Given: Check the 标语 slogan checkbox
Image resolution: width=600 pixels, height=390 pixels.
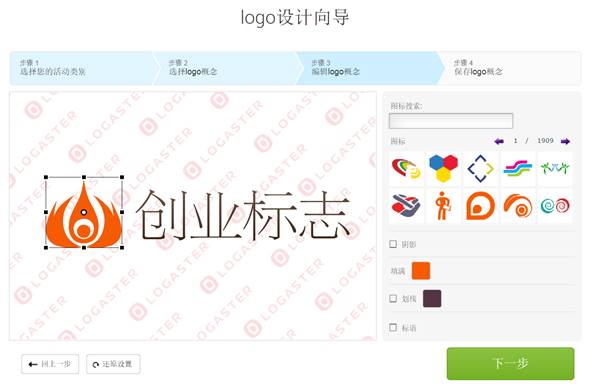Looking at the screenshot, I should point(393,328).
